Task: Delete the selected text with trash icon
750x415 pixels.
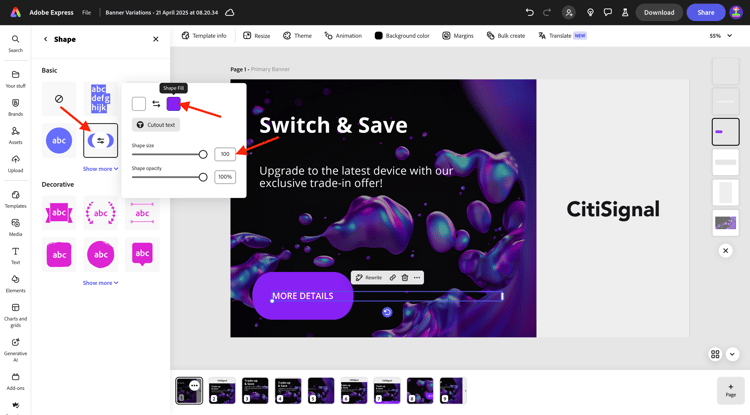Action: (x=405, y=277)
